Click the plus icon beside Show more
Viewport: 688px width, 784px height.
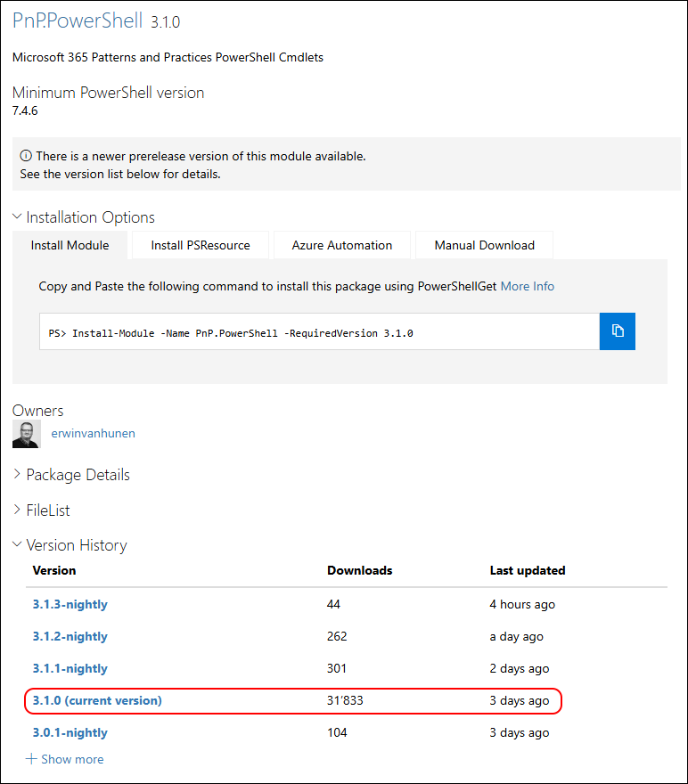[31, 759]
